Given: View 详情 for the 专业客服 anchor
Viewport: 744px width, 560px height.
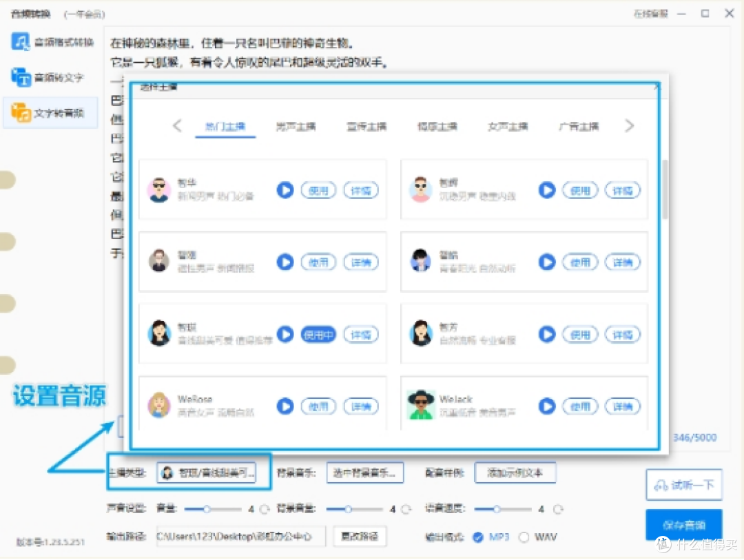Looking at the screenshot, I should pos(623,335).
